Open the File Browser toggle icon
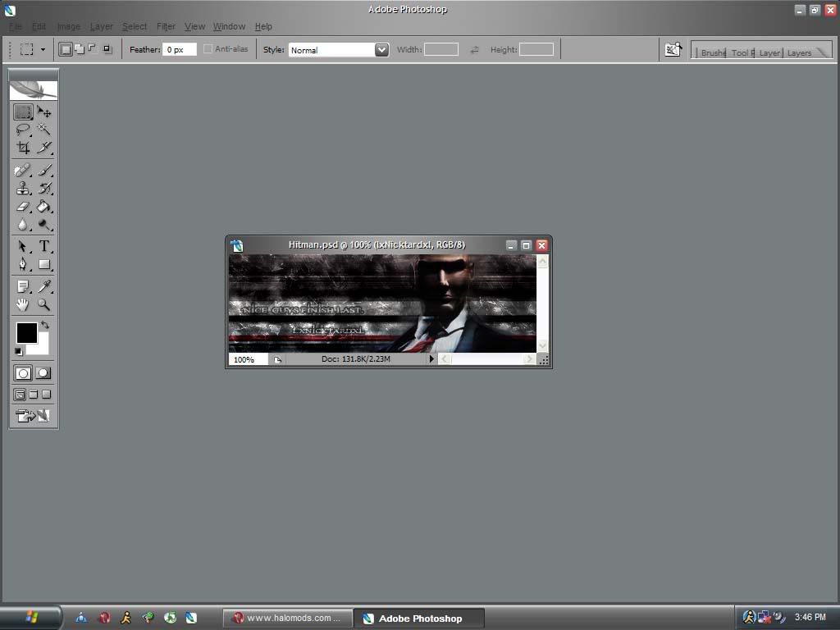 (673, 50)
